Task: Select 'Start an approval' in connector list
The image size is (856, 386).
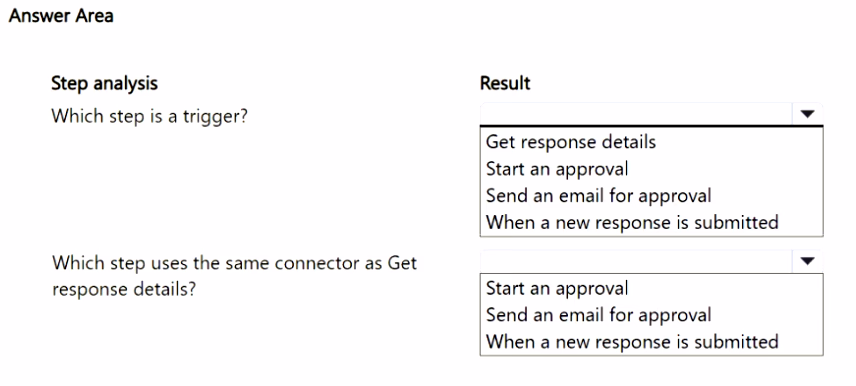Action: 557,288
